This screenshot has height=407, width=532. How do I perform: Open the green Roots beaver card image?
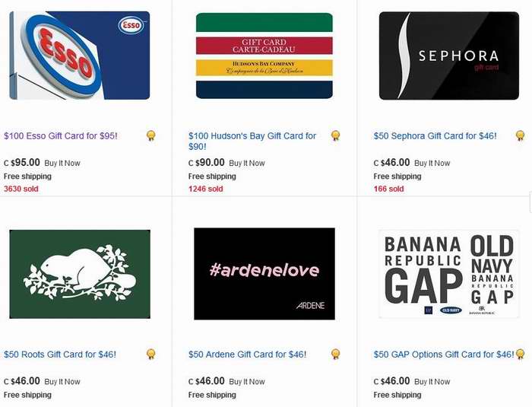tap(80, 274)
